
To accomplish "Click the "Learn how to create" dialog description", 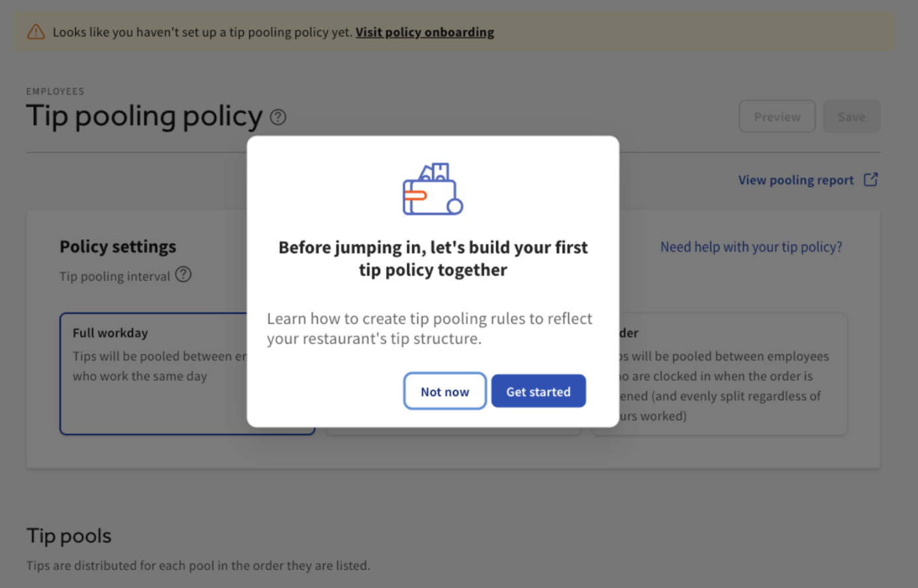I will (429, 328).
